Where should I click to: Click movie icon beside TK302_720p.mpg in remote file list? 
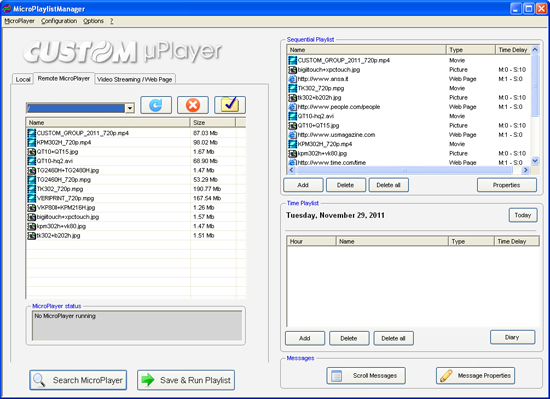[32, 189]
